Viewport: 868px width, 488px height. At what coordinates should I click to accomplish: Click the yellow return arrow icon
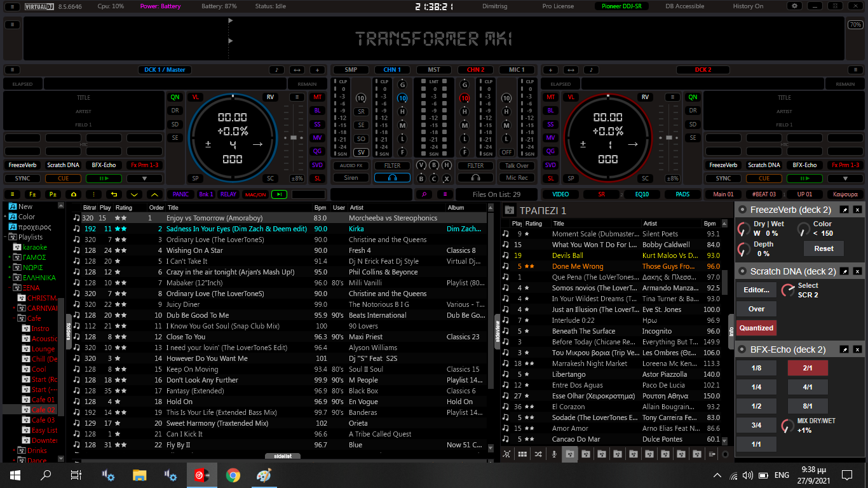[114, 194]
